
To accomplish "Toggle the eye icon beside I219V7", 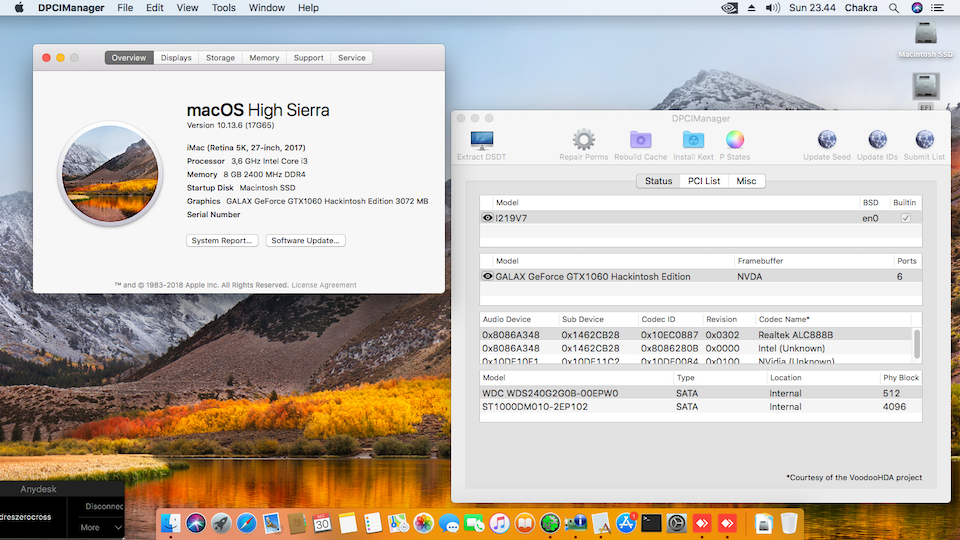I will click(x=487, y=217).
